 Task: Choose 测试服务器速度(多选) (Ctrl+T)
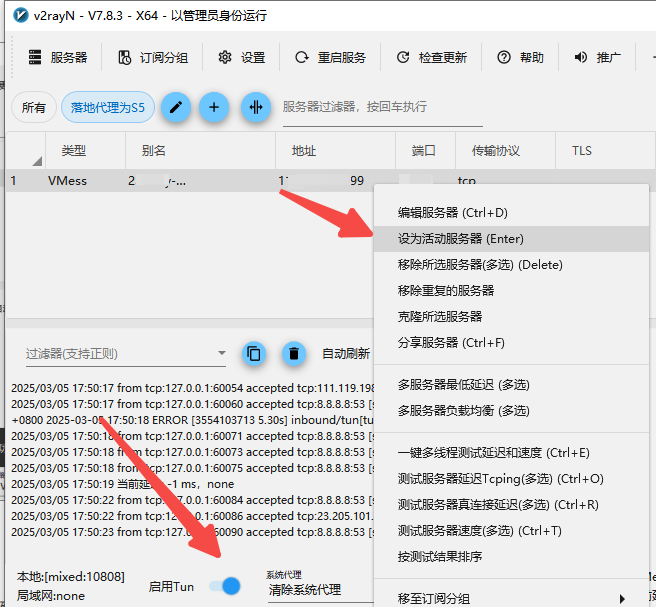click(511, 530)
